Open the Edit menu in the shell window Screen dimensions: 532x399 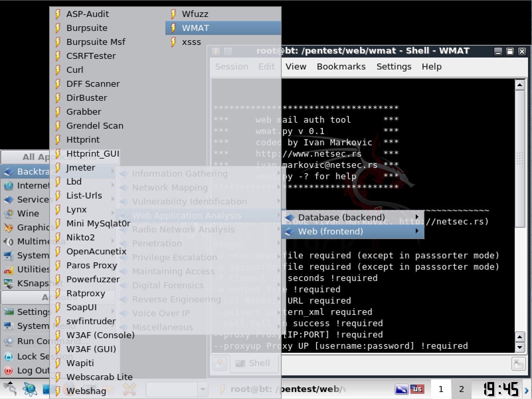(266, 66)
